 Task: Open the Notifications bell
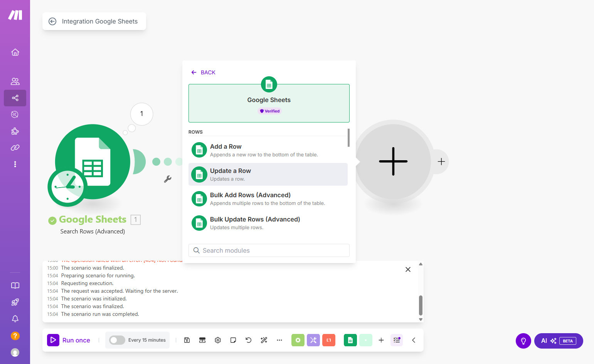tap(15, 319)
